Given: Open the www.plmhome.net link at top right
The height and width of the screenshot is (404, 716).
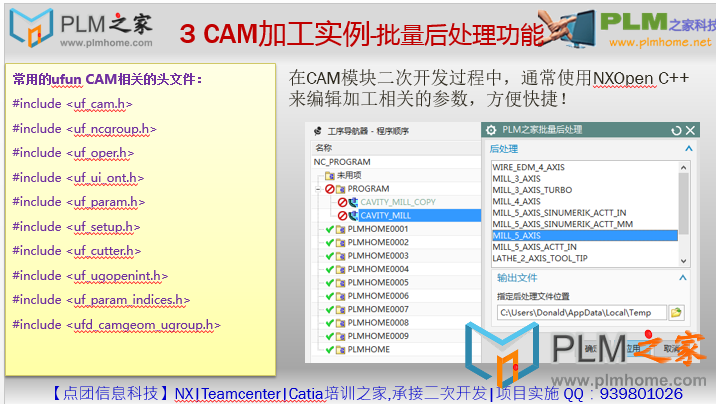Looking at the screenshot, I should [660, 42].
